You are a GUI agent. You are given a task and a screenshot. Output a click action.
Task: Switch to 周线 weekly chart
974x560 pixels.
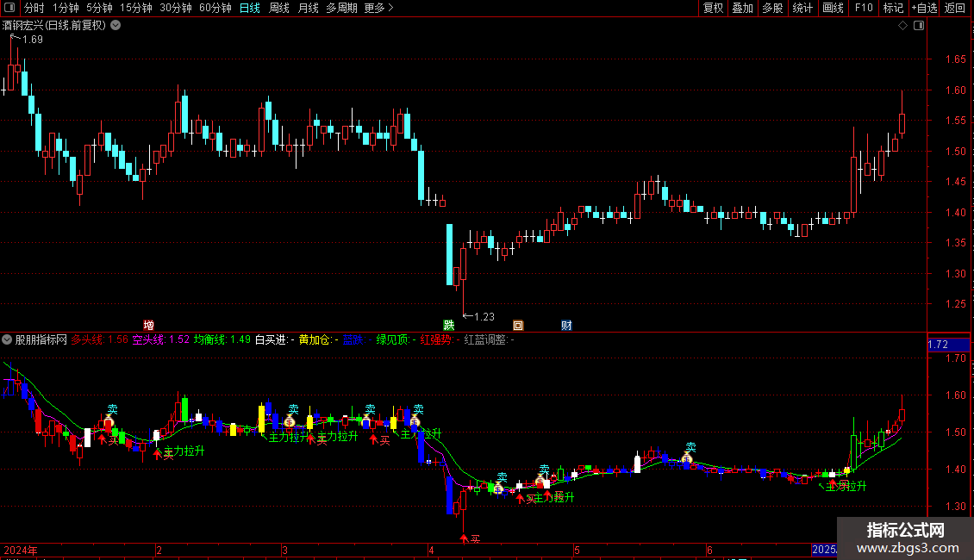279,8
